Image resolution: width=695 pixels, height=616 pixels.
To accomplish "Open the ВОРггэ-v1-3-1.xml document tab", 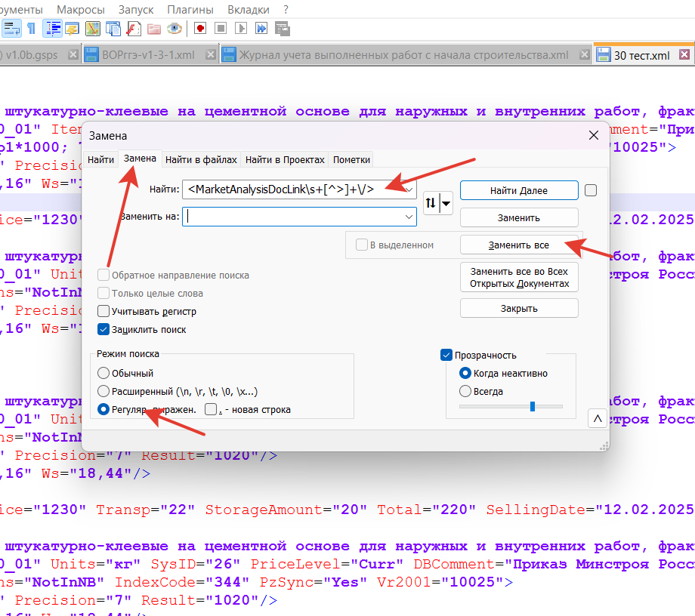I will click(149, 55).
